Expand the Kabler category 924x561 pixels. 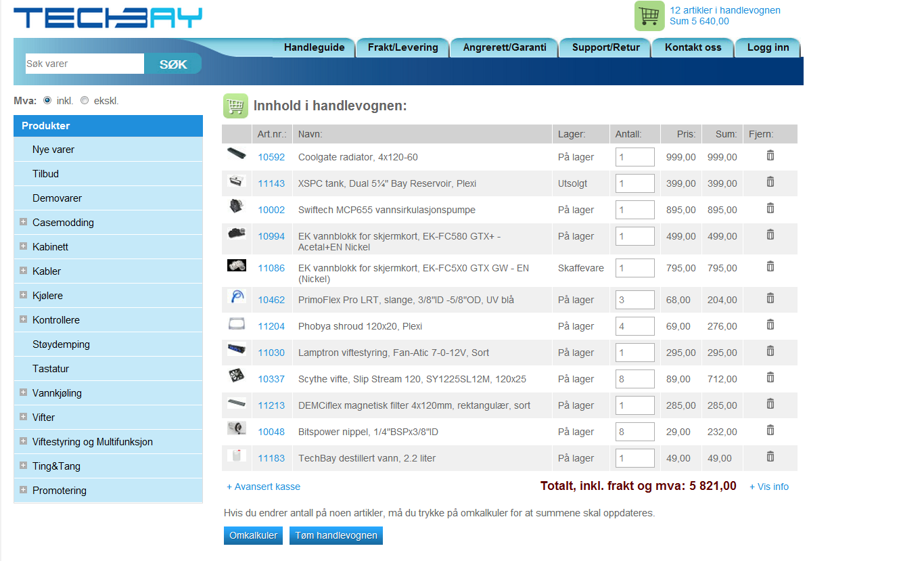pyautogui.click(x=24, y=271)
